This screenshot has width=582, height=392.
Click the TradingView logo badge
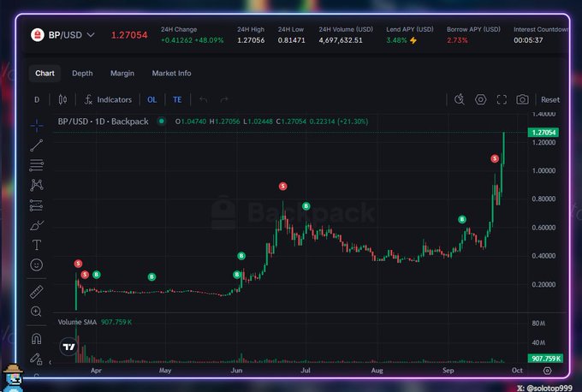click(x=68, y=347)
